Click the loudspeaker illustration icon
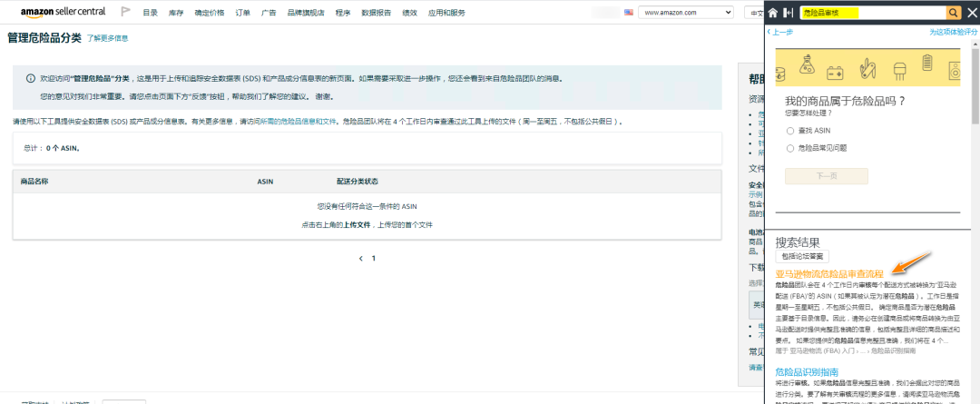The height and width of the screenshot is (404, 980). click(955, 72)
